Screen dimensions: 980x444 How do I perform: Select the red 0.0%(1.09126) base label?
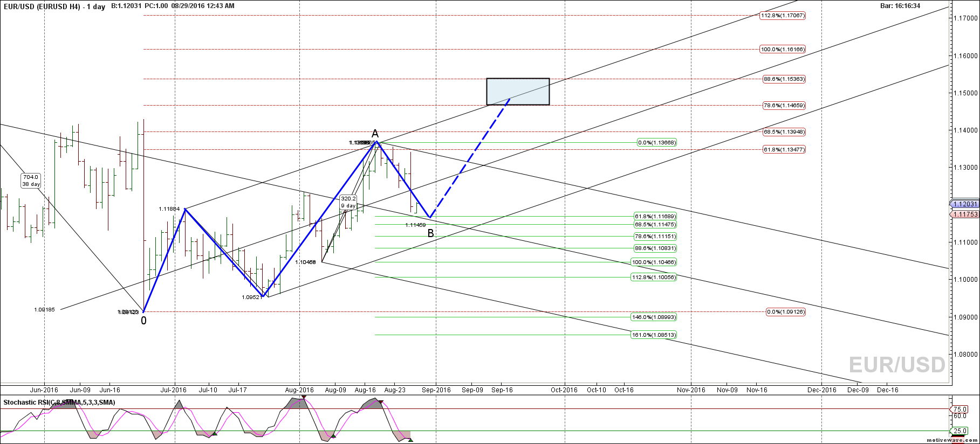click(x=786, y=312)
